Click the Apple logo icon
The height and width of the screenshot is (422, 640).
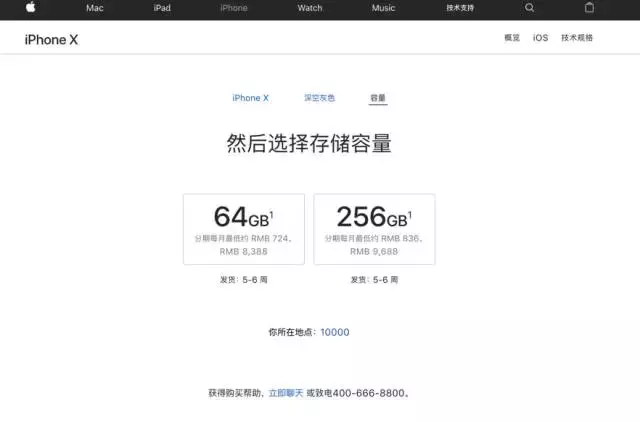click(31, 7)
